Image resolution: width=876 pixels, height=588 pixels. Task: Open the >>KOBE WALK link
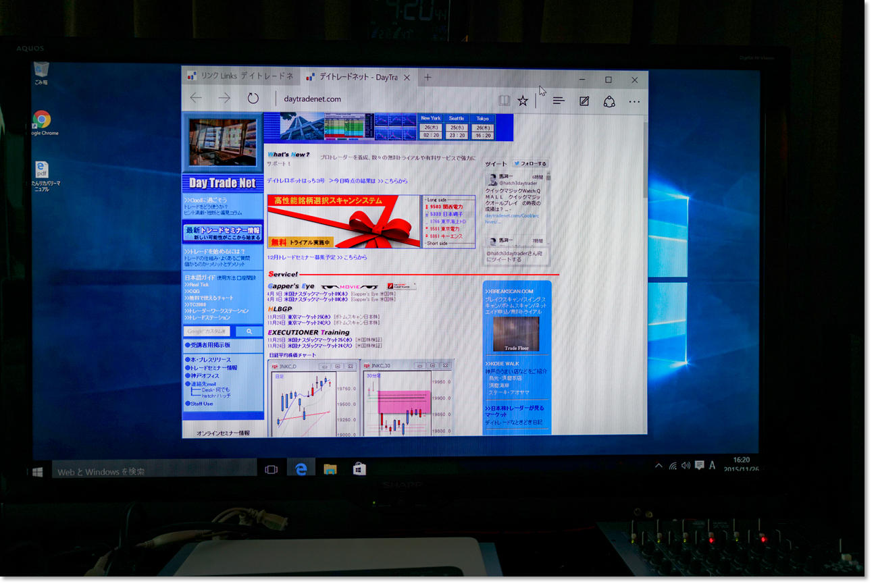pos(502,363)
